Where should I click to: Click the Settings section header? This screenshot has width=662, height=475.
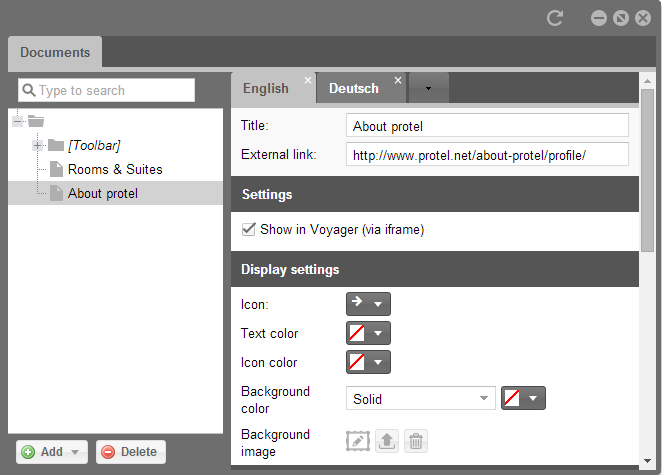tap(435, 194)
